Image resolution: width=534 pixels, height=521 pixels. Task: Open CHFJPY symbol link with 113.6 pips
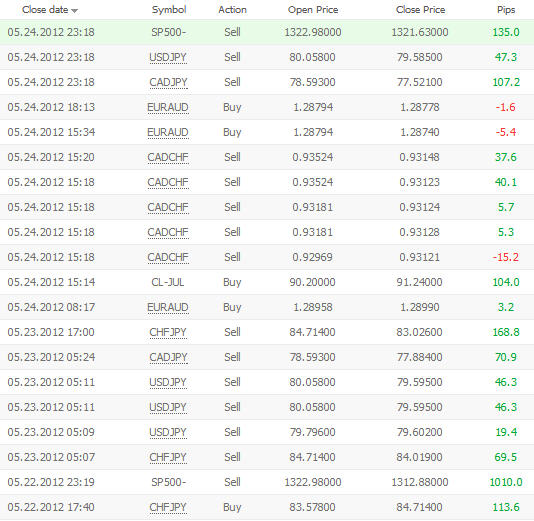(x=168, y=507)
